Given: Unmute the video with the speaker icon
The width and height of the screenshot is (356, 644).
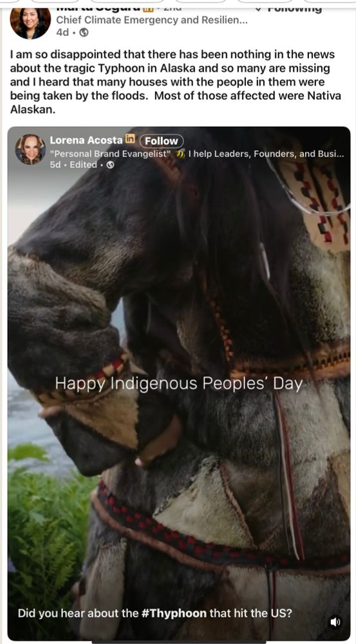Looking at the screenshot, I should [335, 622].
